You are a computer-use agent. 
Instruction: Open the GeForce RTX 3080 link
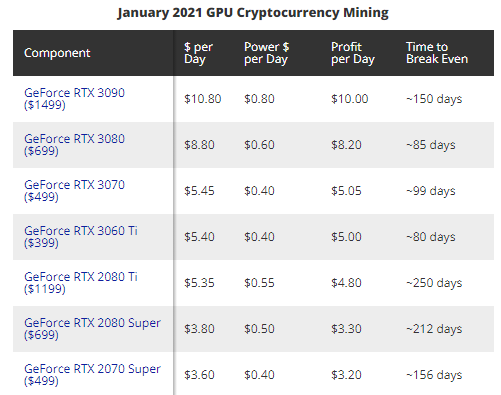coord(74,145)
